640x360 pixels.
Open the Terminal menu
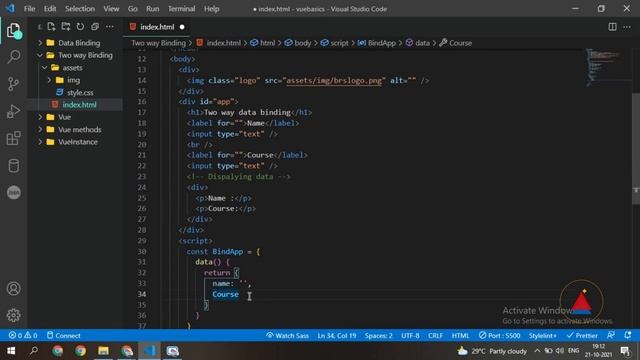coord(181,9)
